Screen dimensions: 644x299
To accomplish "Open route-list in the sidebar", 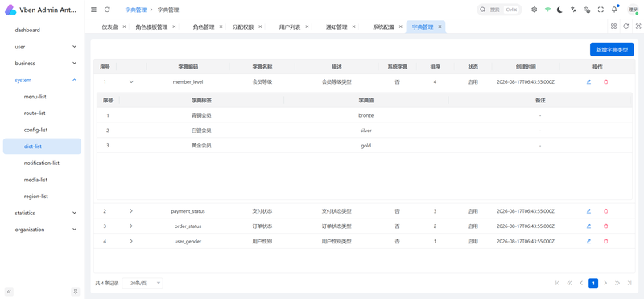I will 42,113.
